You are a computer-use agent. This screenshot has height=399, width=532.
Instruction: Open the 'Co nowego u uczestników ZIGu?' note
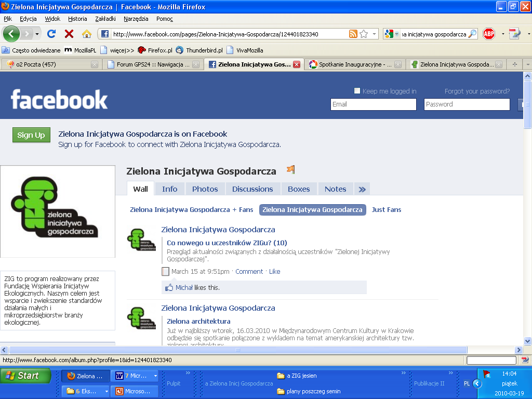click(227, 243)
